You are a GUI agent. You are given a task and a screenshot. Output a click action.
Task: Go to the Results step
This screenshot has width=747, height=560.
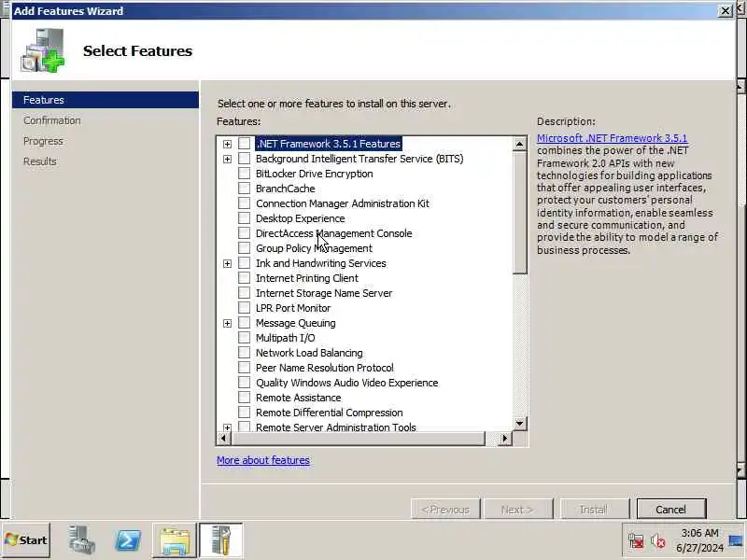click(40, 161)
